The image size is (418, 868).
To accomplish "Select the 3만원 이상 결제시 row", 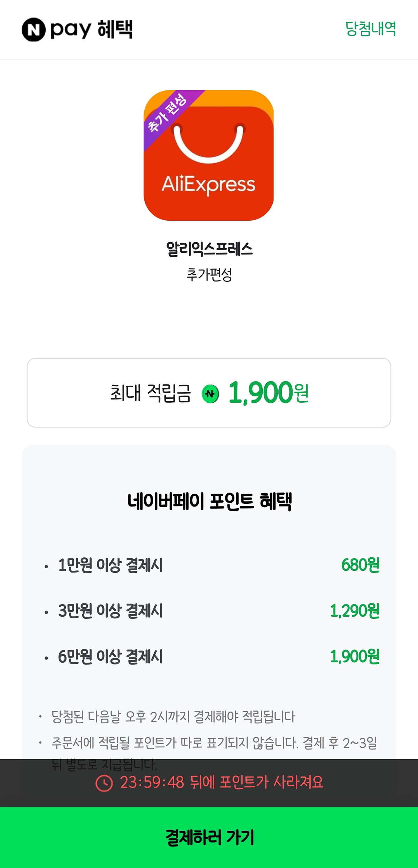I will pos(209,611).
